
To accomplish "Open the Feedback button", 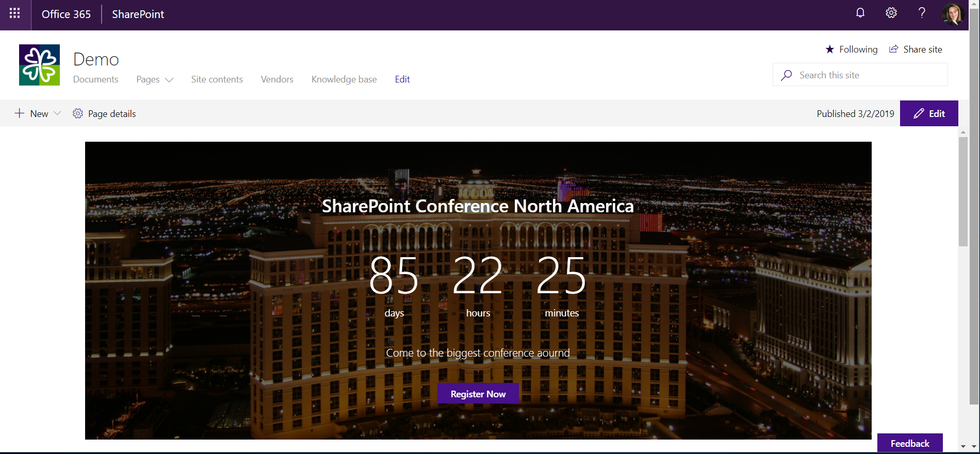I will click(x=910, y=443).
